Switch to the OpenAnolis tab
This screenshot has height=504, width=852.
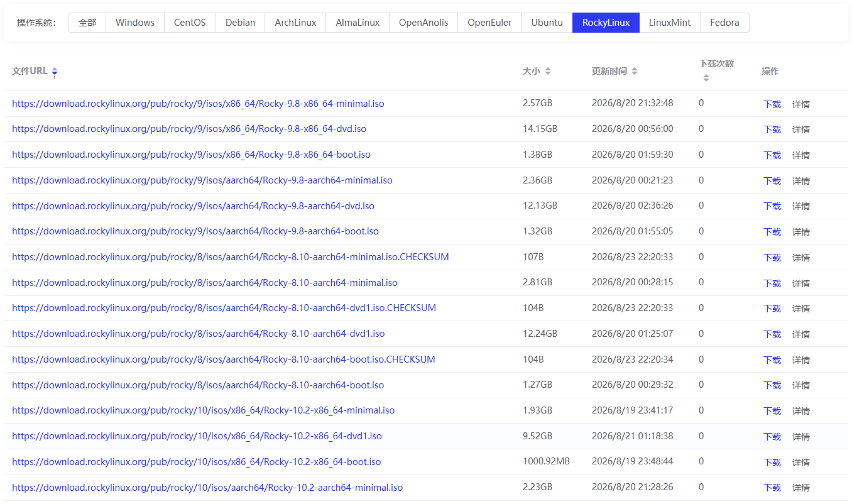tap(423, 23)
